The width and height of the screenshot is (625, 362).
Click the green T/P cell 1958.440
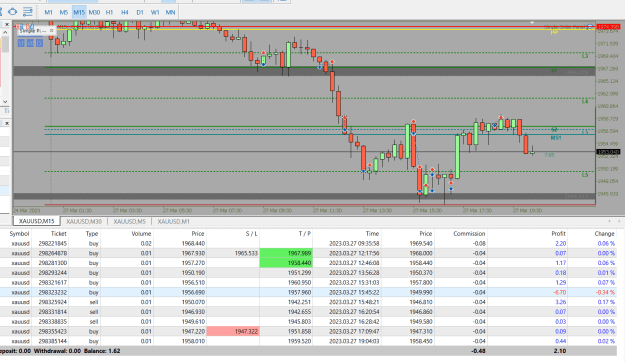tap(286, 263)
